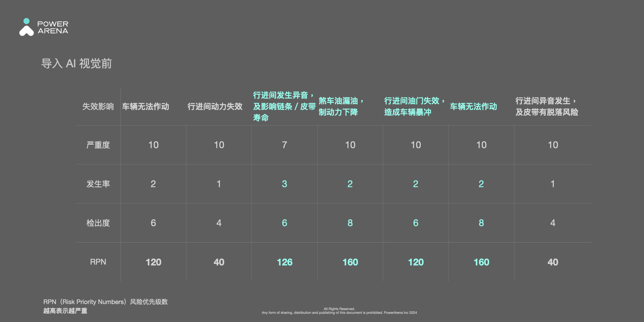Click the 检出度 row label
This screenshot has width=644, height=322.
(98, 223)
